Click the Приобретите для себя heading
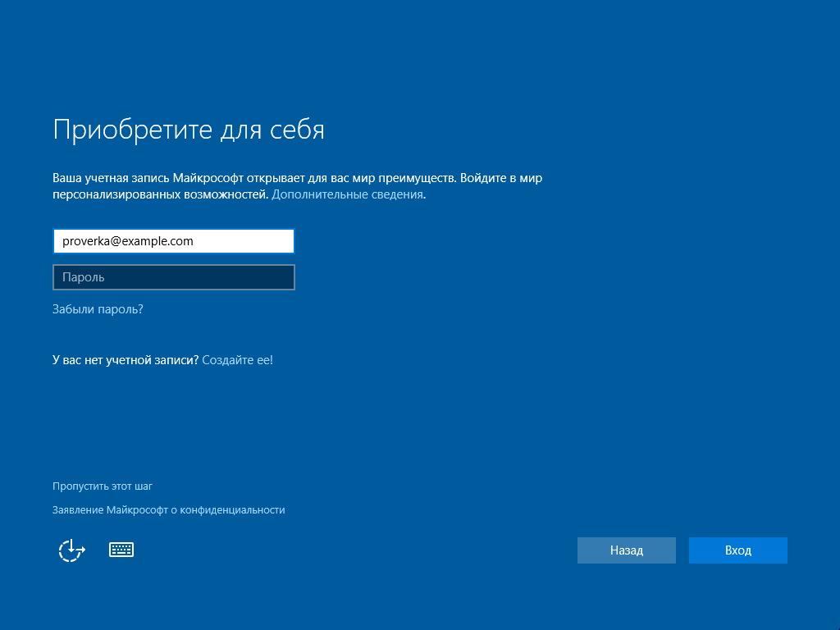The height and width of the screenshot is (630, 840). (x=189, y=130)
